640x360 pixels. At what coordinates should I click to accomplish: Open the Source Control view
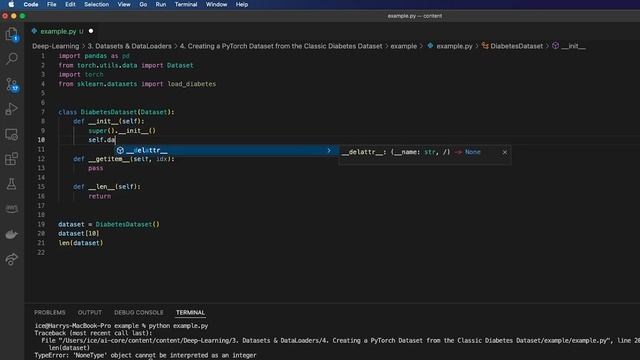coord(11,84)
